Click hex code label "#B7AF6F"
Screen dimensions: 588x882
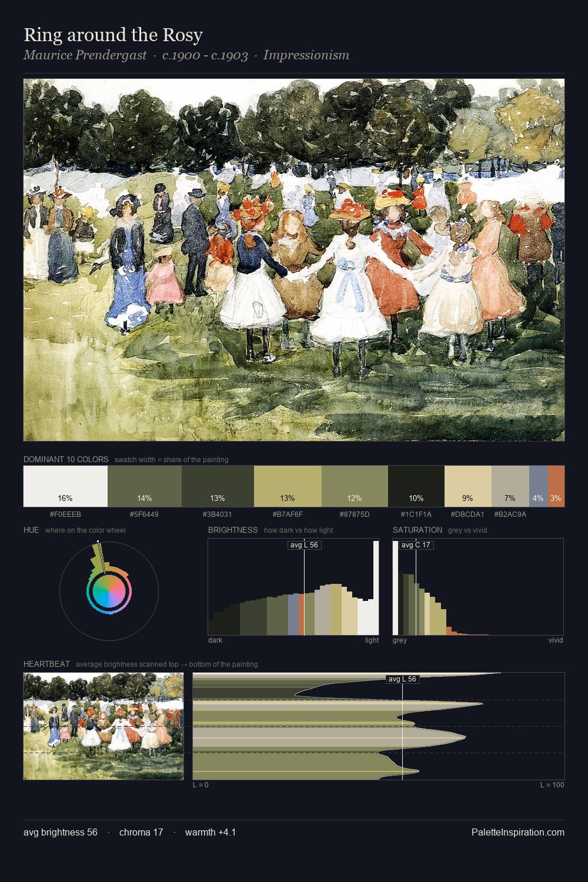click(x=288, y=514)
